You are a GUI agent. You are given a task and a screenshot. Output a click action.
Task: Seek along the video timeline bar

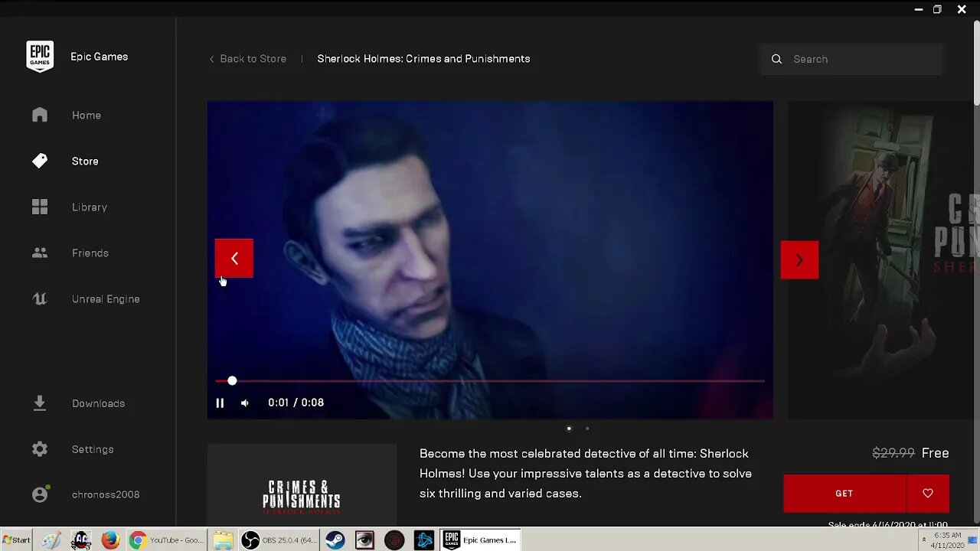490,380
